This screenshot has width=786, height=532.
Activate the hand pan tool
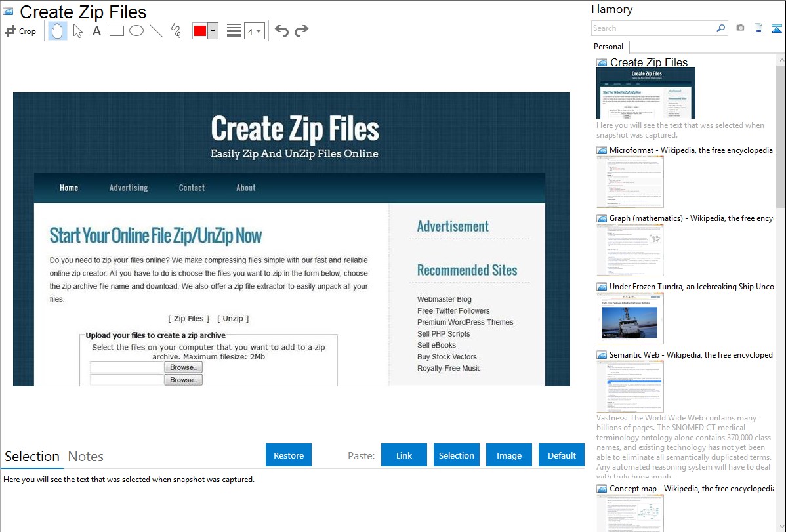[x=58, y=31]
